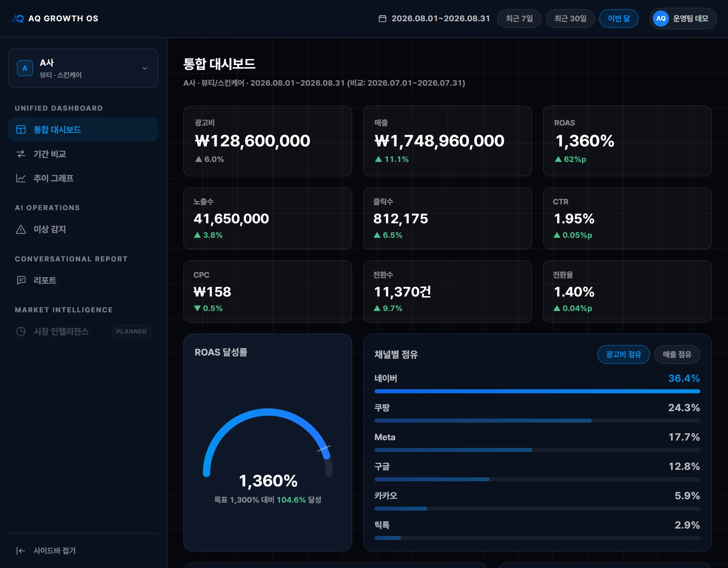Click the PLANNED badge
This screenshot has height=568, width=728.
coord(131,332)
